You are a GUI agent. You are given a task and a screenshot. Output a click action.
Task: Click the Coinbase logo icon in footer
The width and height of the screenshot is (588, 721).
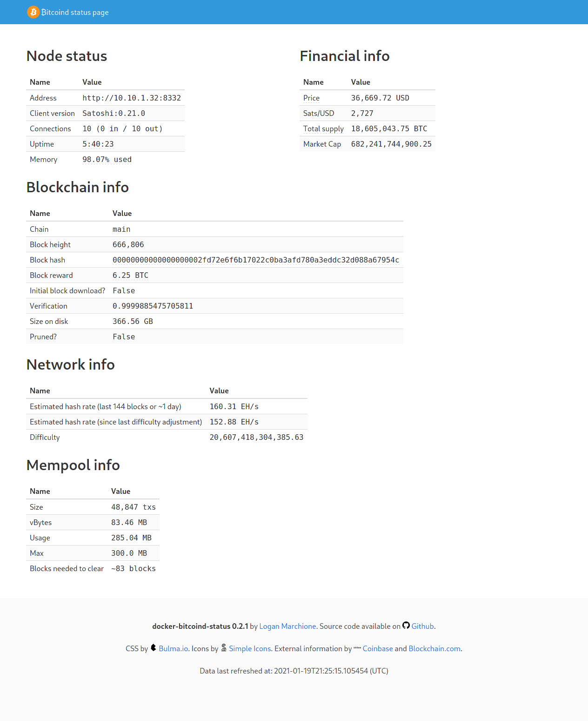click(x=357, y=648)
